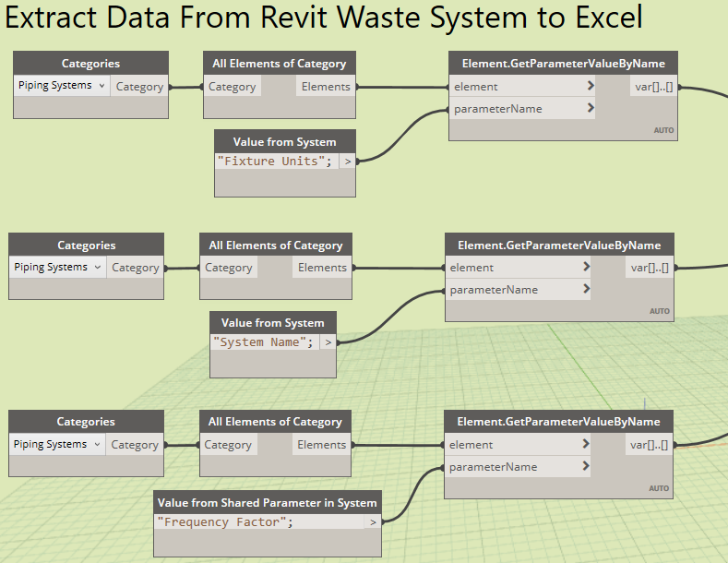
Task: Click element port chevron in top GetParameterValueByName node
Action: tap(591, 86)
